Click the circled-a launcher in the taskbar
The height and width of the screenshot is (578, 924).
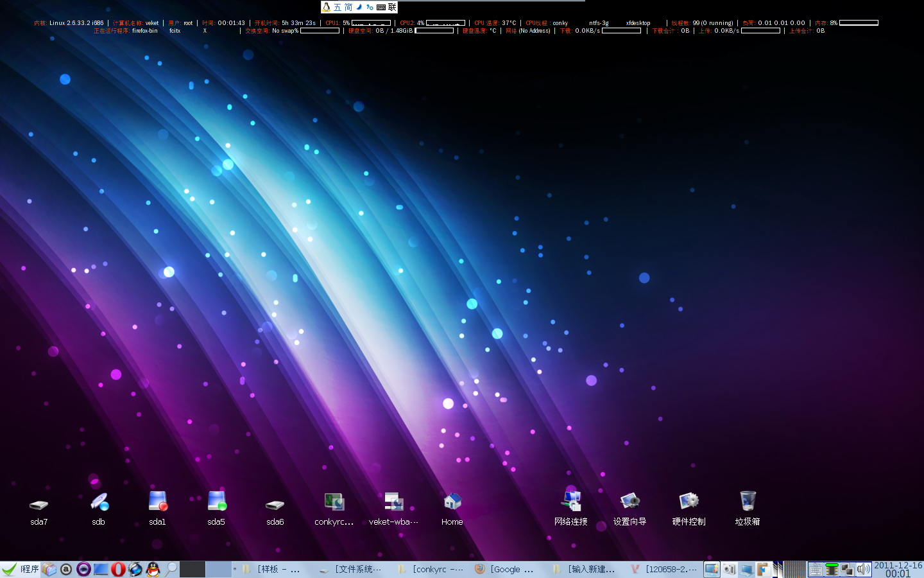[x=66, y=569]
